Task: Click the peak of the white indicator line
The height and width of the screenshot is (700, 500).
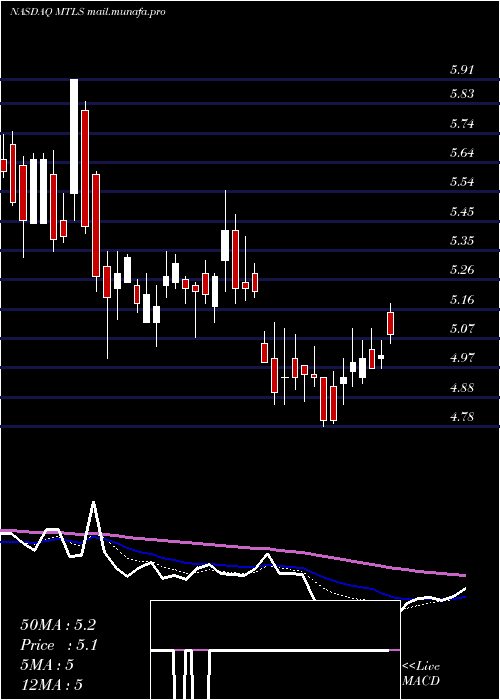Action: click(93, 503)
